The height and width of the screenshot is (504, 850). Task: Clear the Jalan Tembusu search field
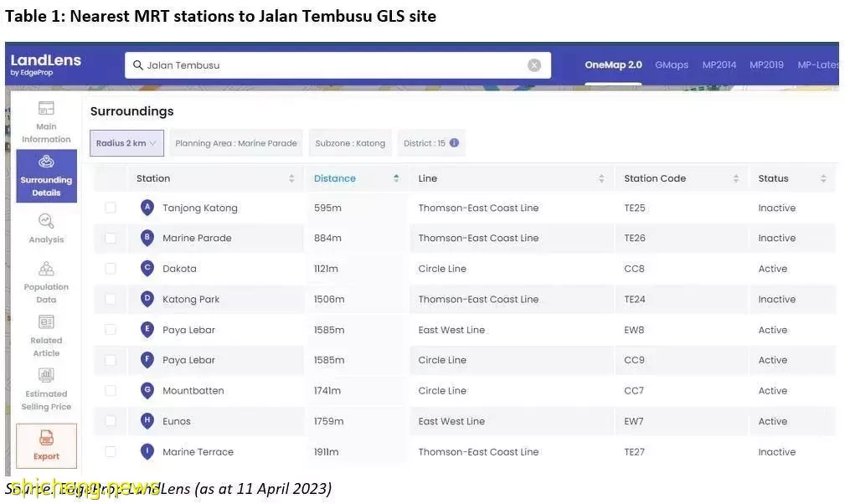pos(534,65)
